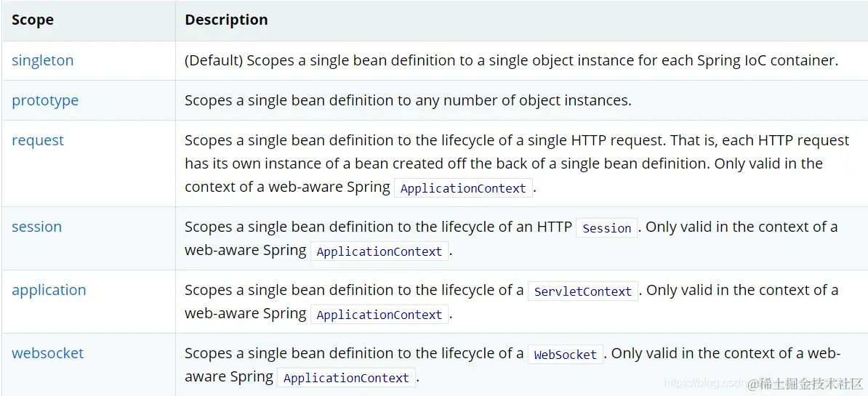Viewport: 868px width, 396px height.
Task: Open the application scope link
Action: 49,291
